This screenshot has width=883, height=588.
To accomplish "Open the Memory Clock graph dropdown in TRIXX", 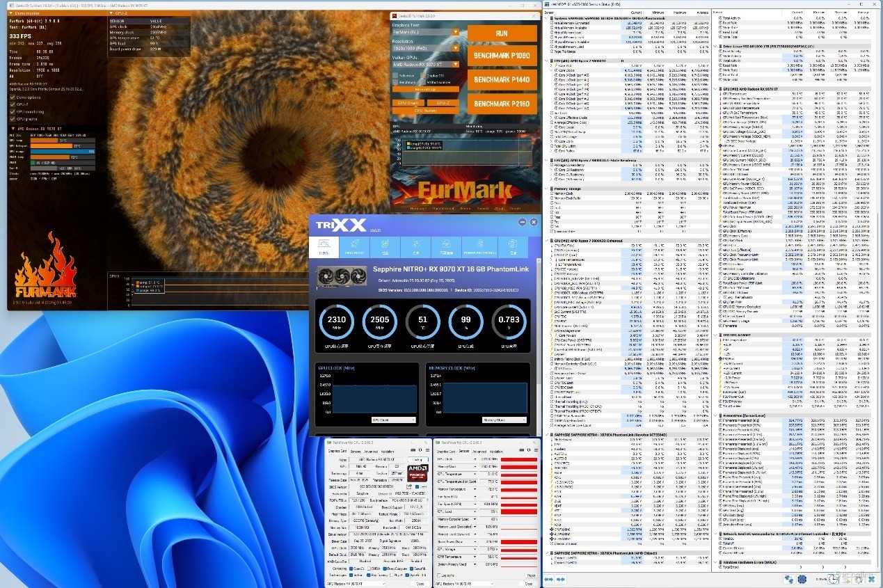I will (503, 420).
